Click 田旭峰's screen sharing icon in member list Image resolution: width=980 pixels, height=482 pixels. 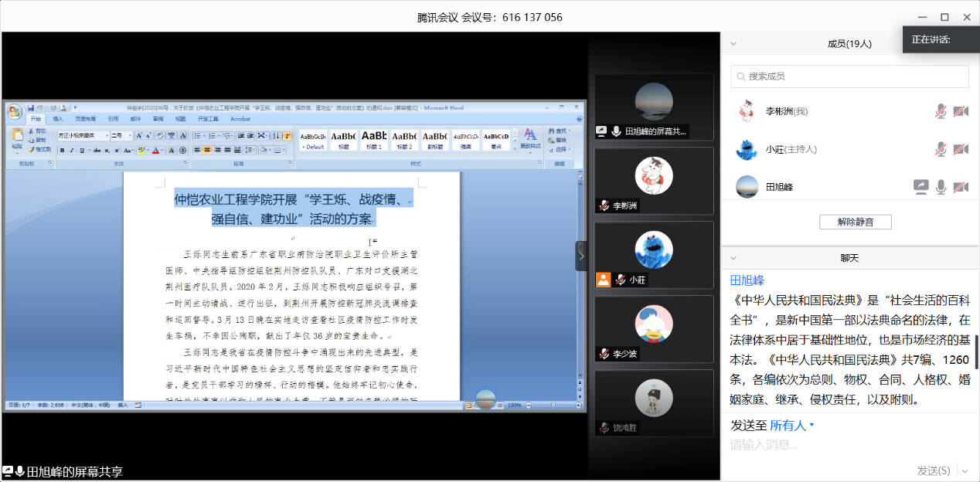(x=920, y=186)
